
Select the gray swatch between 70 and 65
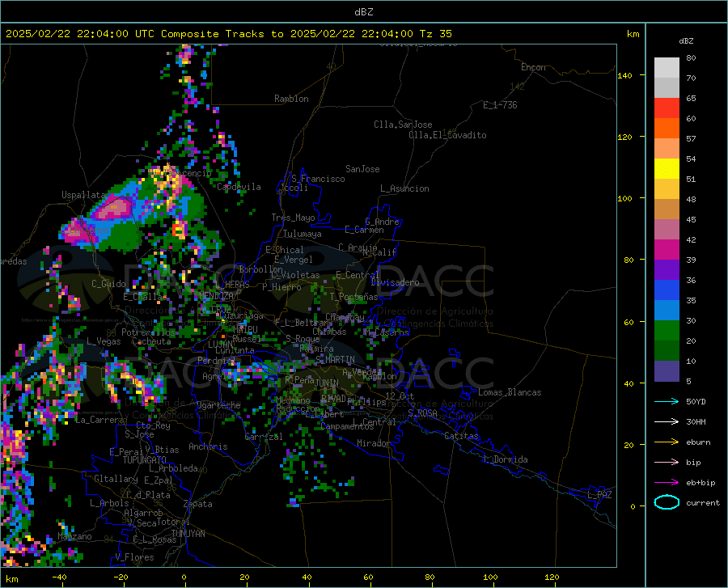coord(667,87)
